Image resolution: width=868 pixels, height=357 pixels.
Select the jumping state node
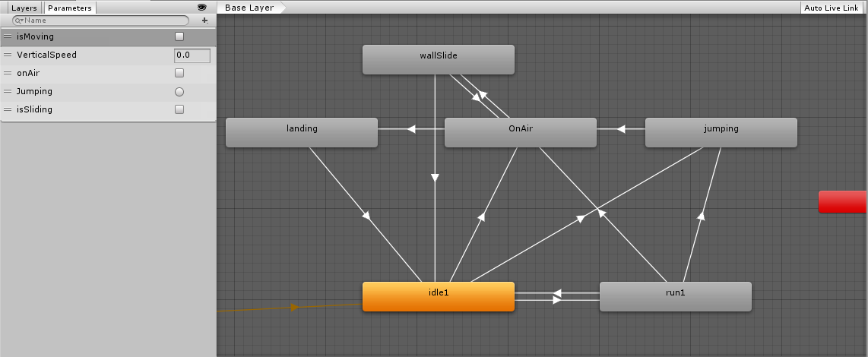(x=721, y=132)
